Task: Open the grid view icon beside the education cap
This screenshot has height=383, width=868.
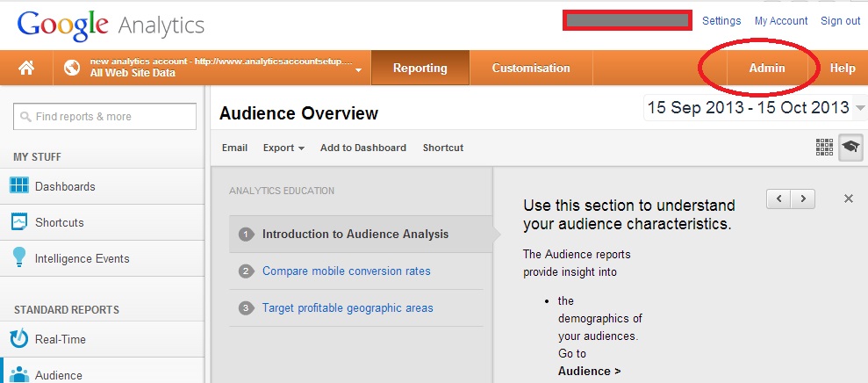Action: pyautogui.click(x=824, y=148)
